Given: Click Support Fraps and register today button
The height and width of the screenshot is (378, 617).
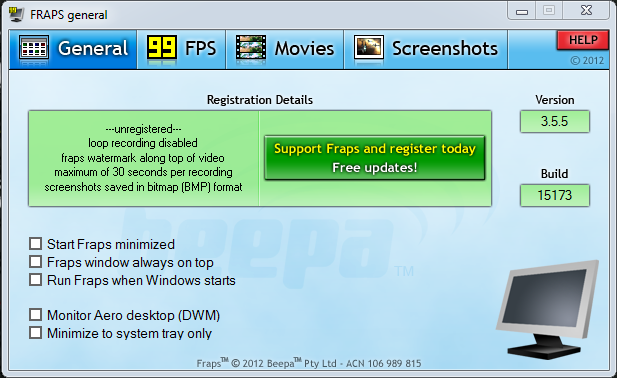Looking at the screenshot, I should [375, 158].
